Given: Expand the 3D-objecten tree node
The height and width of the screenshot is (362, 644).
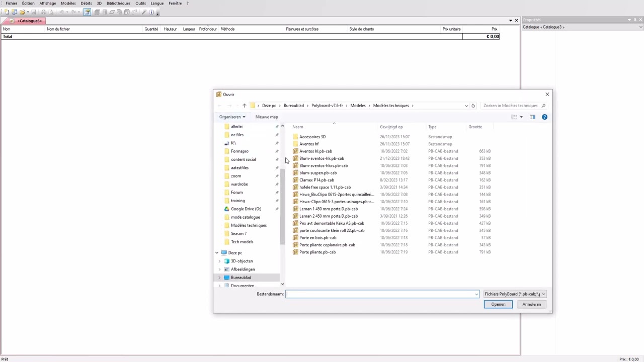Looking at the screenshot, I should pyautogui.click(x=219, y=261).
